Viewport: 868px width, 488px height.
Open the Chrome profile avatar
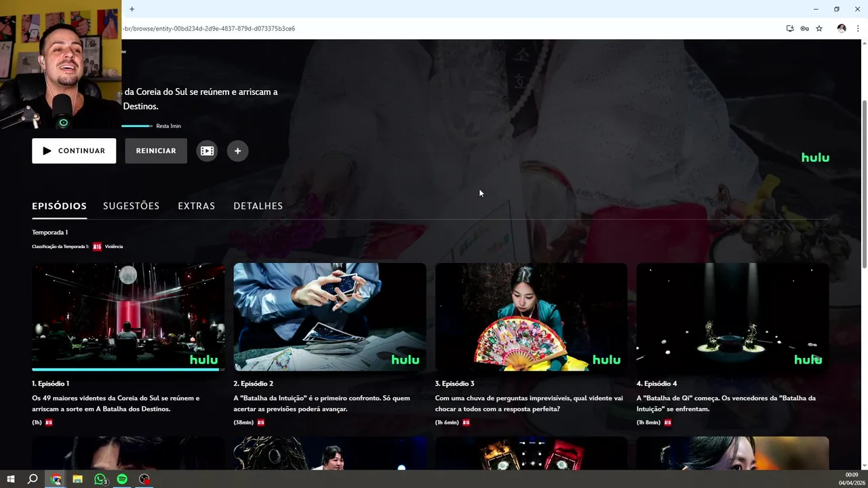(x=842, y=28)
